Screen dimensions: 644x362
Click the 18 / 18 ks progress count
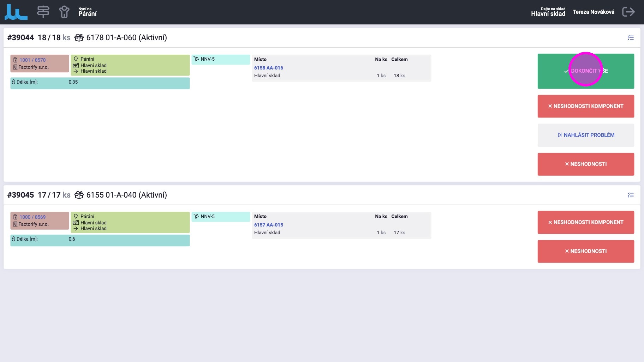pos(54,37)
